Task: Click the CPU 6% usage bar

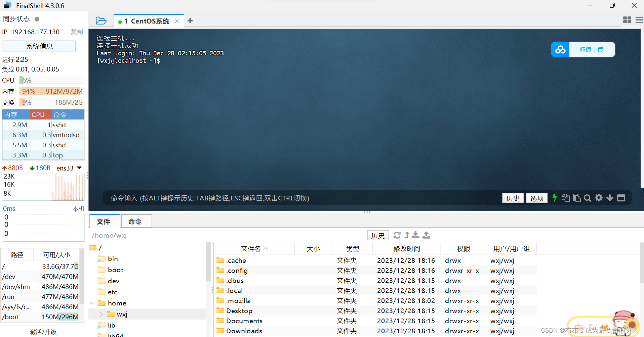Action: [52, 80]
